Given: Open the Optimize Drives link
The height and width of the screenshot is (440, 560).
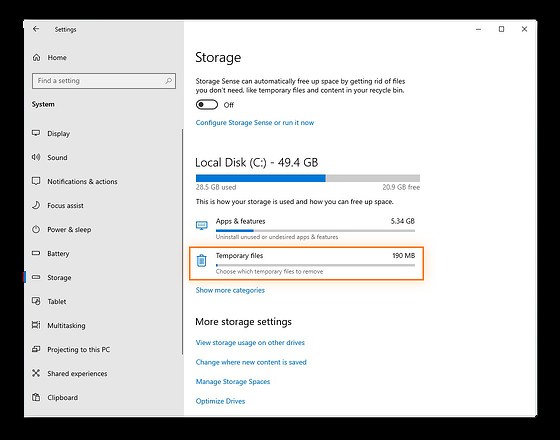Looking at the screenshot, I should tap(220, 401).
